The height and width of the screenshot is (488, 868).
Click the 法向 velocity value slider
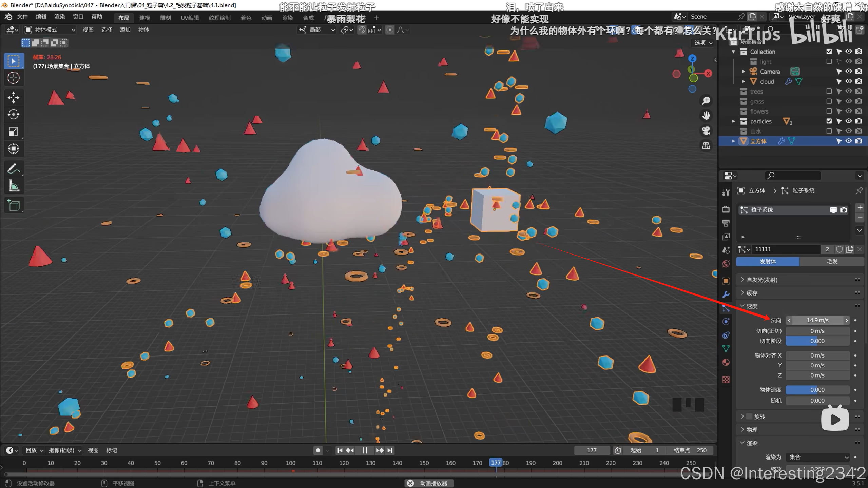[817, 320]
